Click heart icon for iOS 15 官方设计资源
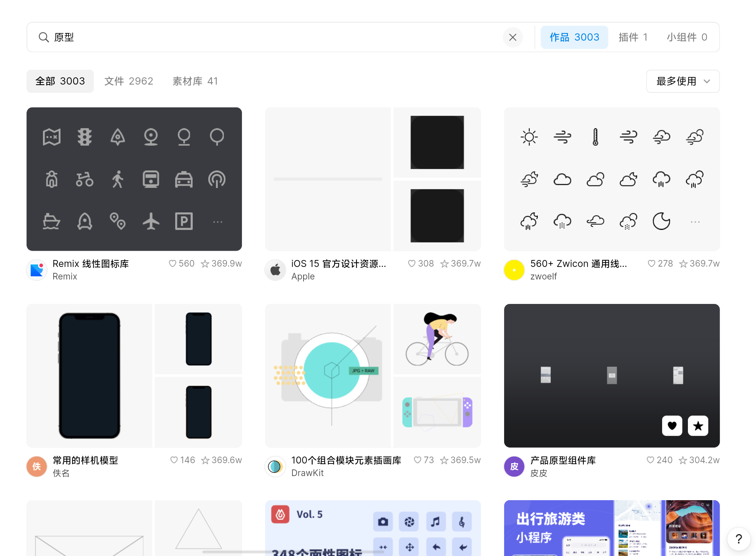Image resolution: width=756 pixels, height=556 pixels. coord(412,264)
